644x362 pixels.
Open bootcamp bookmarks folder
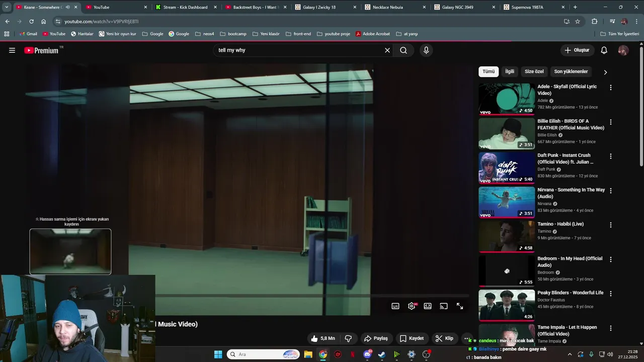tap(233, 34)
